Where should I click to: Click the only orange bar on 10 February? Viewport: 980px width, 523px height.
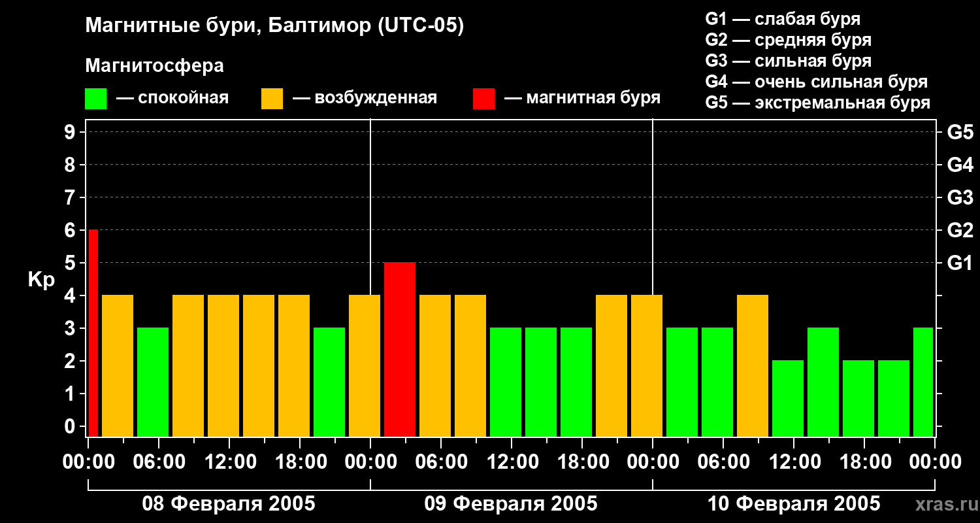click(x=753, y=365)
